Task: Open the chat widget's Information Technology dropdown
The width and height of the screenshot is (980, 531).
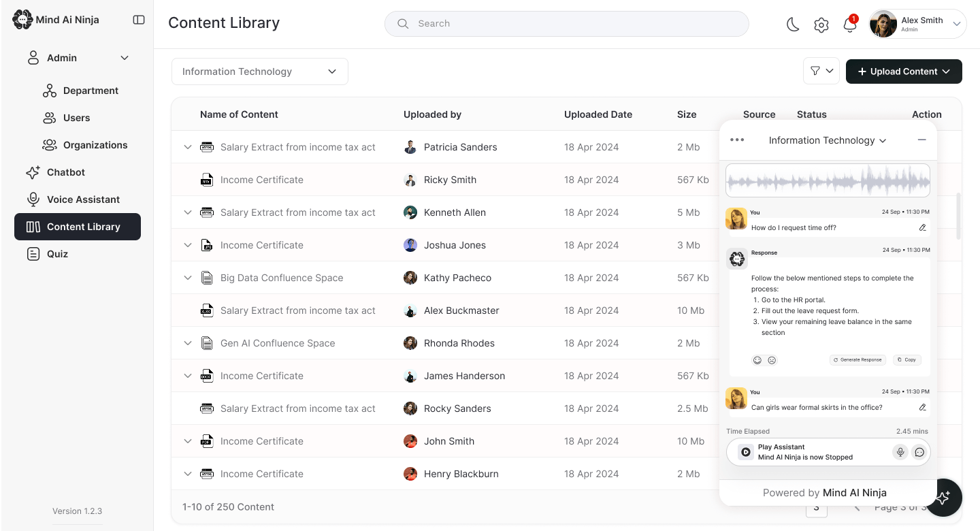Action: [x=828, y=140]
